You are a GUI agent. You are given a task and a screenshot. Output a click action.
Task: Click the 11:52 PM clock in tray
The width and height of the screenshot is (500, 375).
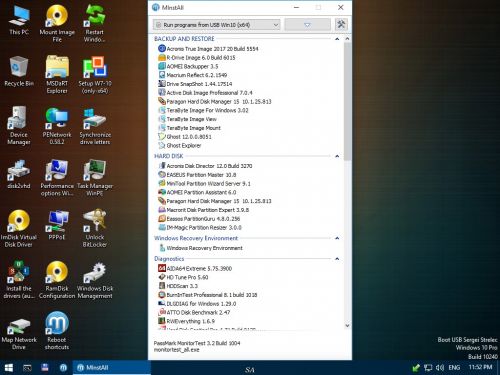pos(480,367)
